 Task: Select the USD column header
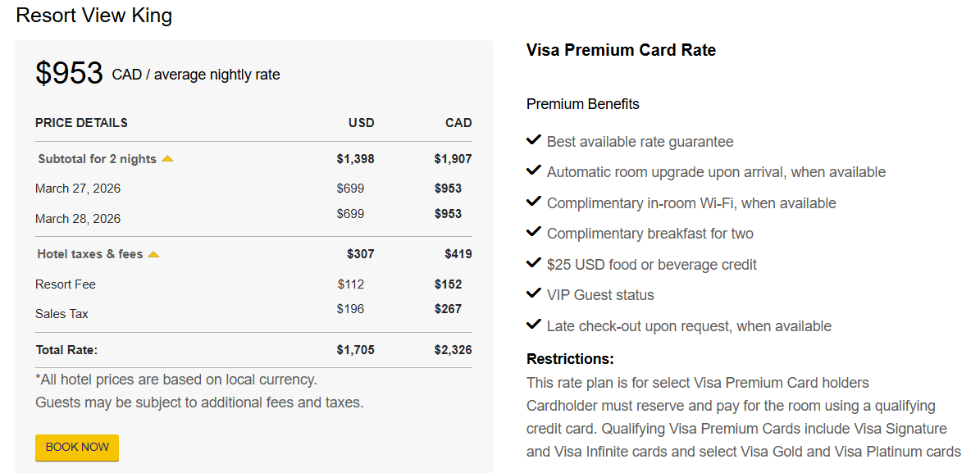(362, 122)
